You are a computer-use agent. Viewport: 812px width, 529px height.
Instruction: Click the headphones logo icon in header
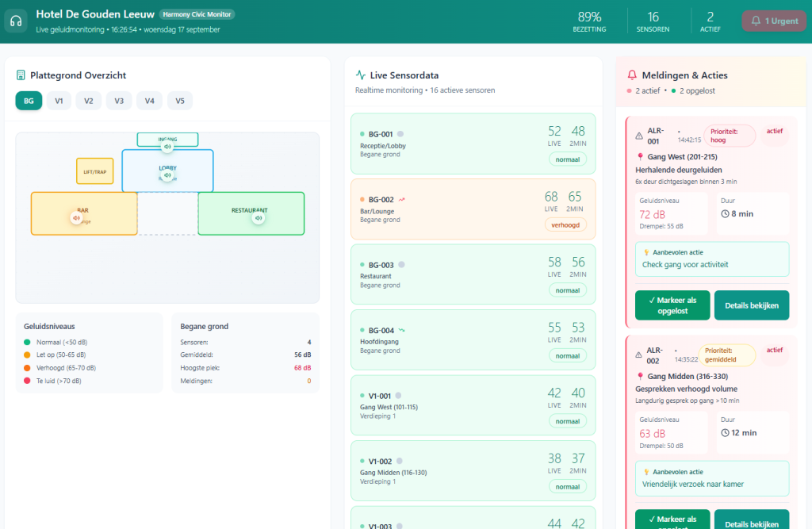(15, 21)
